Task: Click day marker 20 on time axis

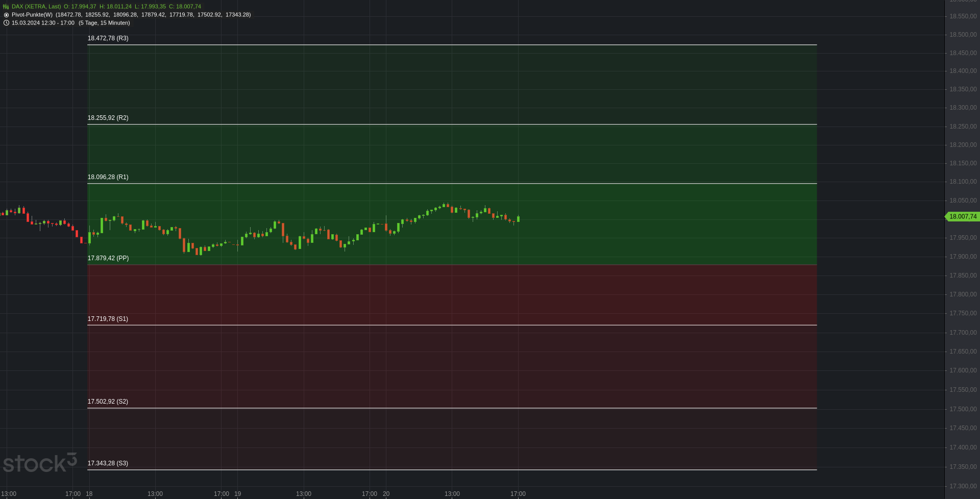Action: [386, 494]
